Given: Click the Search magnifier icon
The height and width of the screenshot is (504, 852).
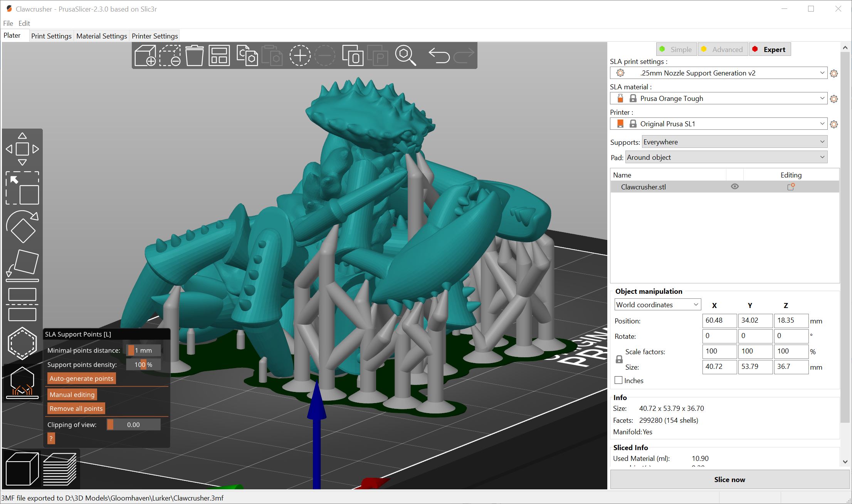Looking at the screenshot, I should [x=405, y=55].
